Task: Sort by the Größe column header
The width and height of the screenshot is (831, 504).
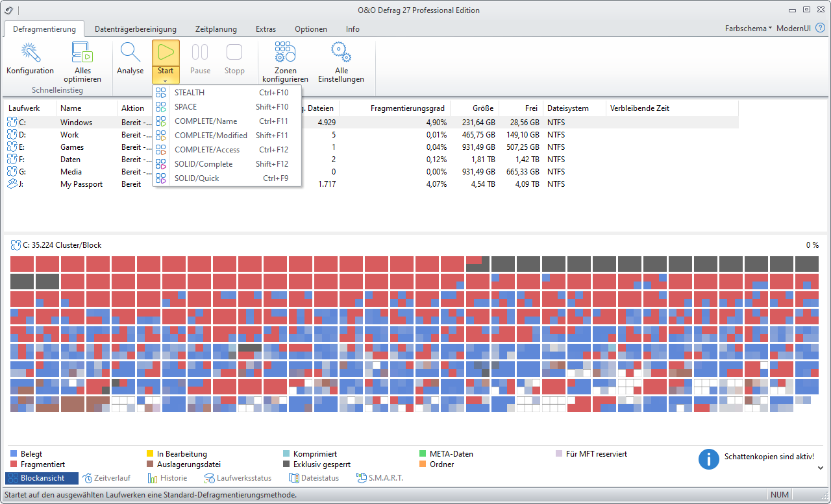Action: click(475, 108)
